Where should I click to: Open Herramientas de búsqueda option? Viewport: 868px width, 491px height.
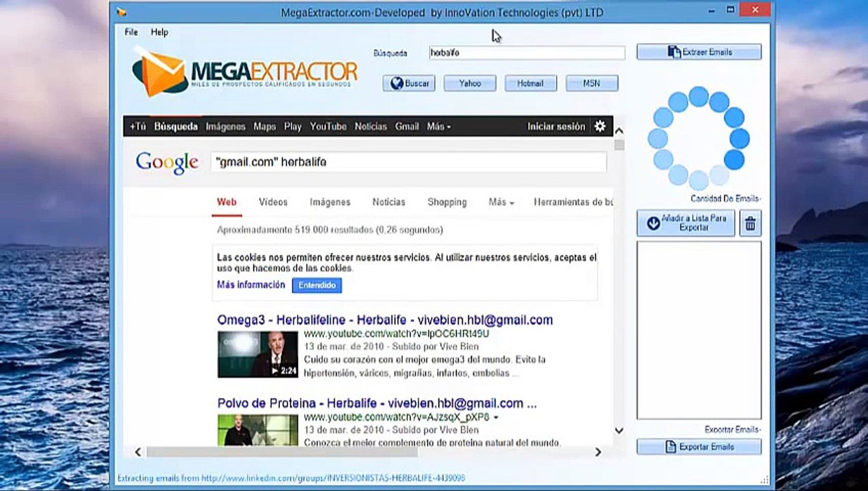pyautogui.click(x=573, y=202)
